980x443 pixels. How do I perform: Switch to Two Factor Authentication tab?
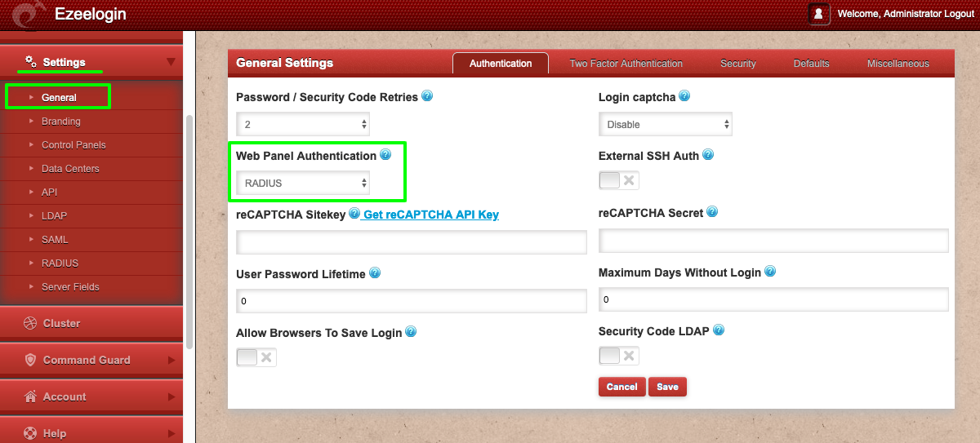pos(626,64)
